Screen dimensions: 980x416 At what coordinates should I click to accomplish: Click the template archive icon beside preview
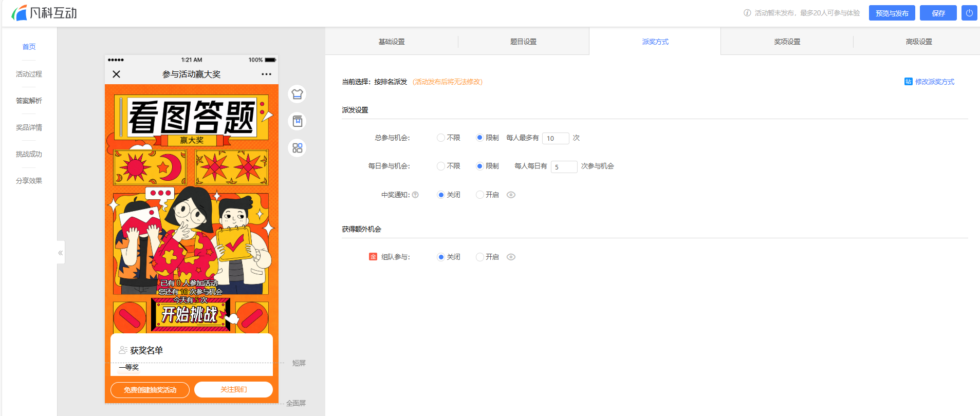tap(297, 121)
